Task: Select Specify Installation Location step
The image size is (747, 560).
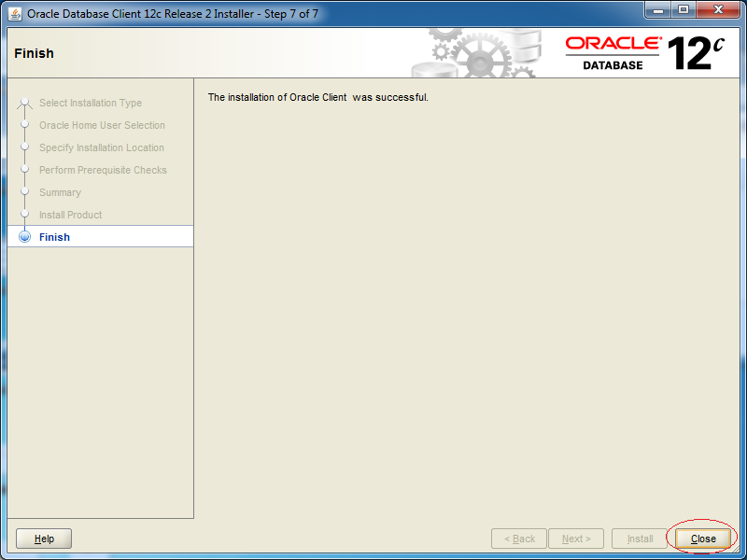Action: 102,147
